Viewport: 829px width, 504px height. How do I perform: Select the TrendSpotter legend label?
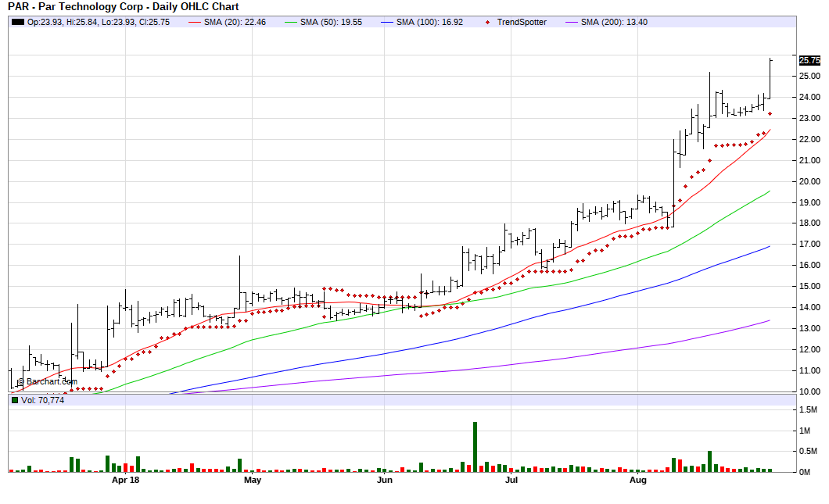(x=522, y=22)
